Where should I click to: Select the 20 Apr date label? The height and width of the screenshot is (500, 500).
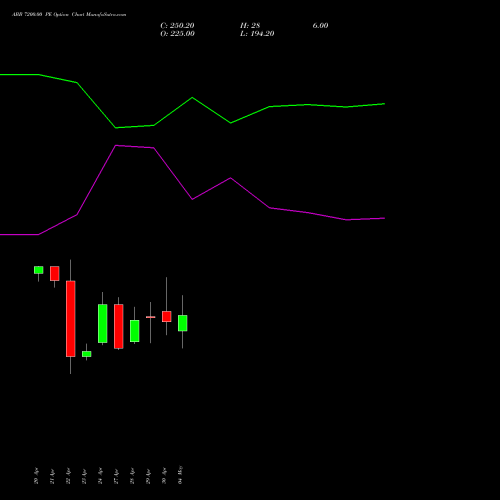[36, 476]
